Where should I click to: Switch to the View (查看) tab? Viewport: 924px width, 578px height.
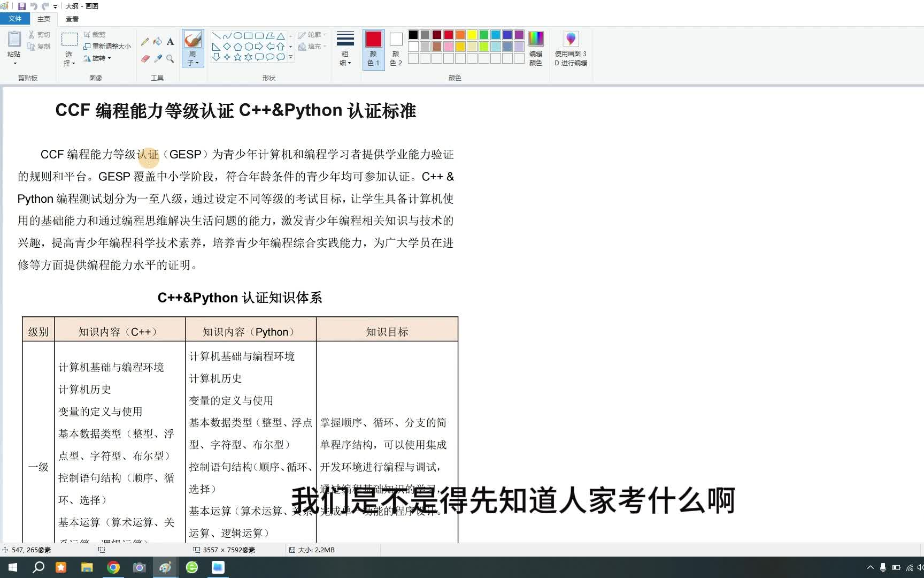pos(72,19)
